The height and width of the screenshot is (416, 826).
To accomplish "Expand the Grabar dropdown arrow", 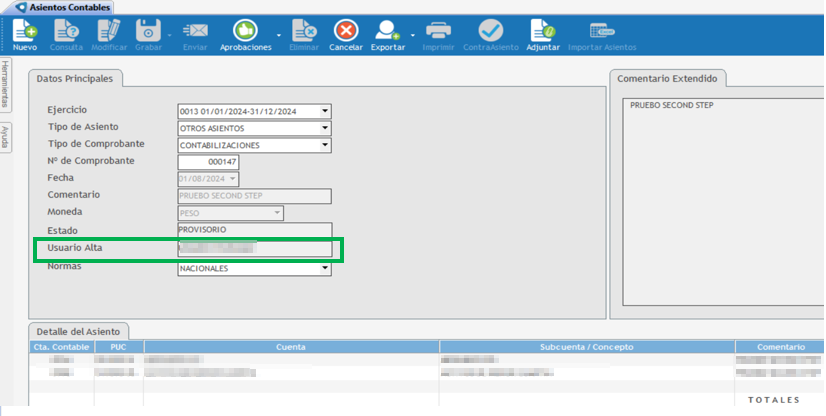I will coord(170,35).
